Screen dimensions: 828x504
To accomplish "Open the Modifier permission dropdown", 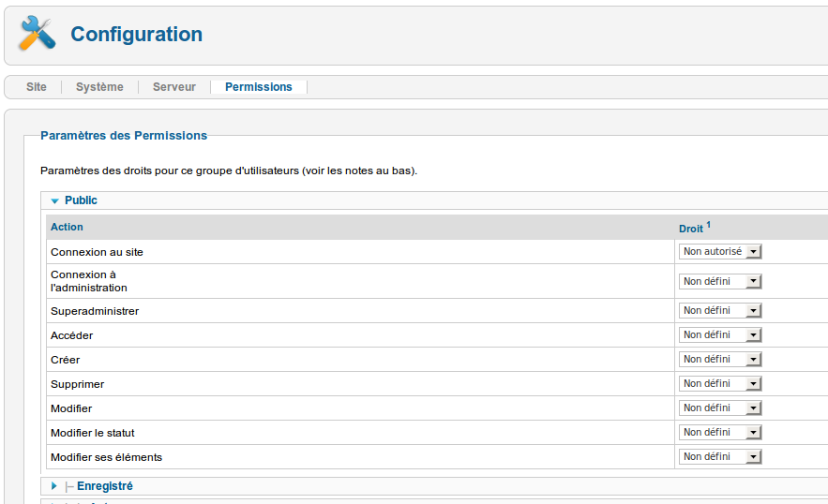I will 720,408.
